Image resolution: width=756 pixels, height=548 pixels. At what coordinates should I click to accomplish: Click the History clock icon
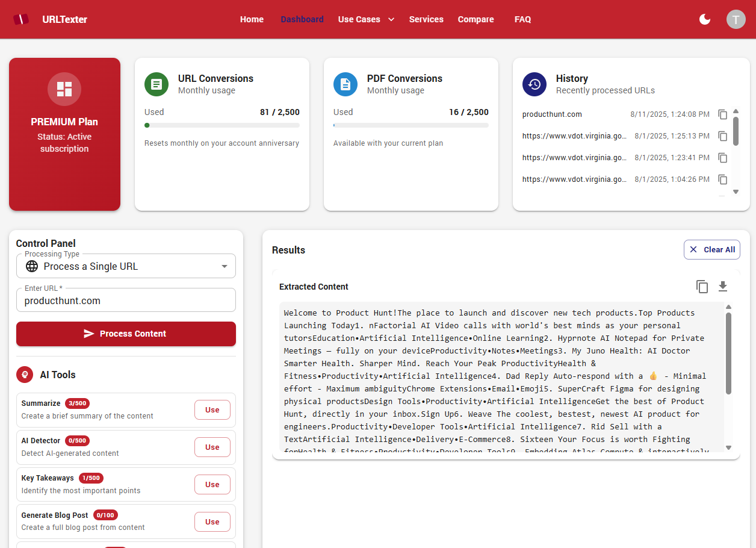(x=534, y=84)
